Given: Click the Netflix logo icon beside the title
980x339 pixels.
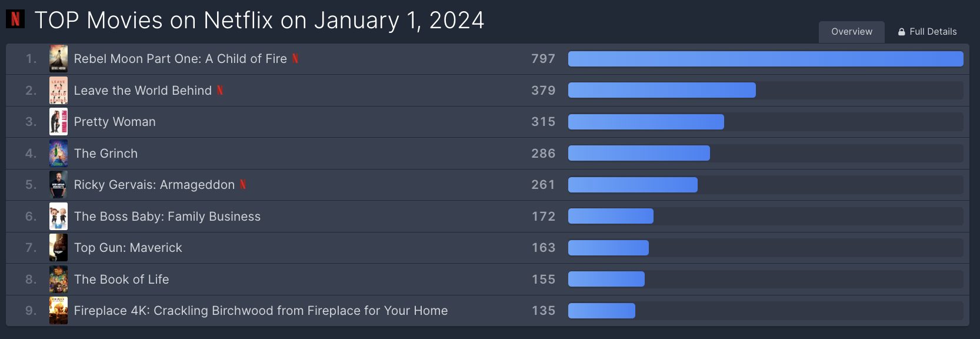Looking at the screenshot, I should [15, 19].
